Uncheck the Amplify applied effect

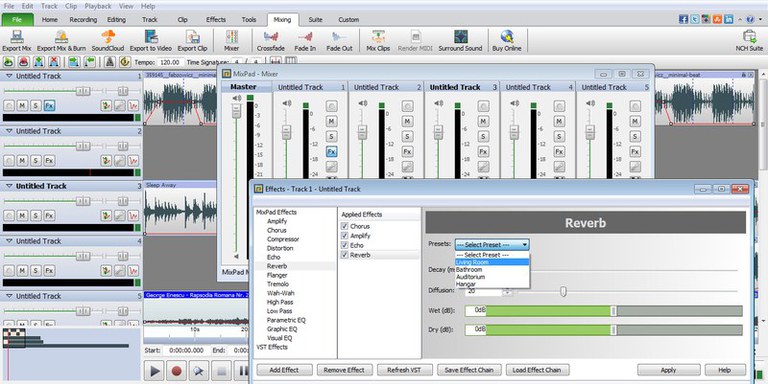coord(345,236)
